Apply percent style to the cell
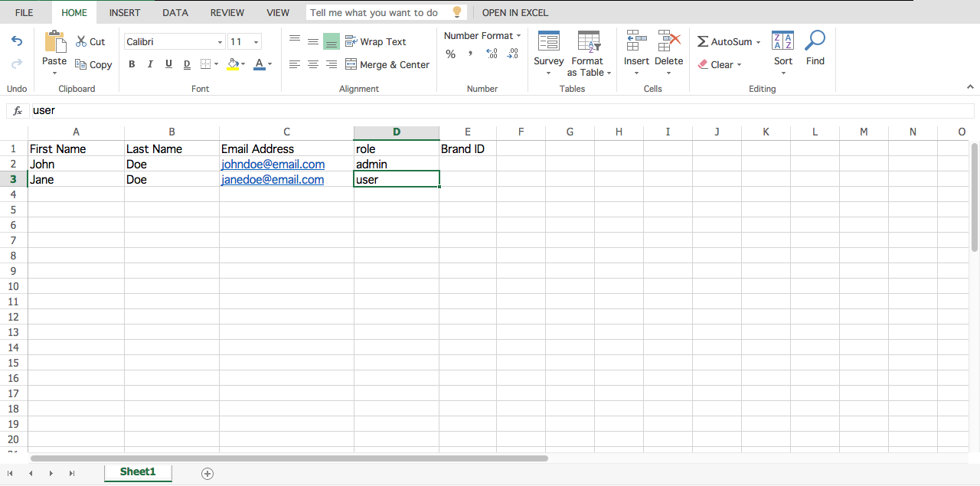This screenshot has height=486, width=980. [450, 54]
